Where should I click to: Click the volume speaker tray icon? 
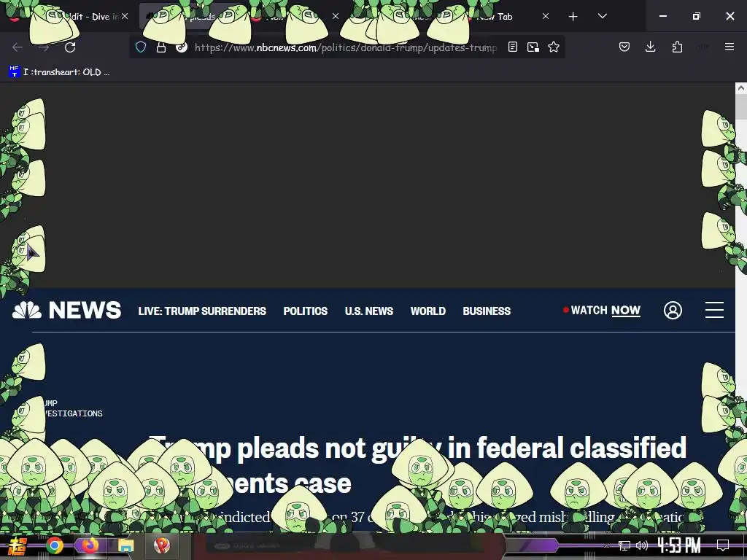pos(642,545)
